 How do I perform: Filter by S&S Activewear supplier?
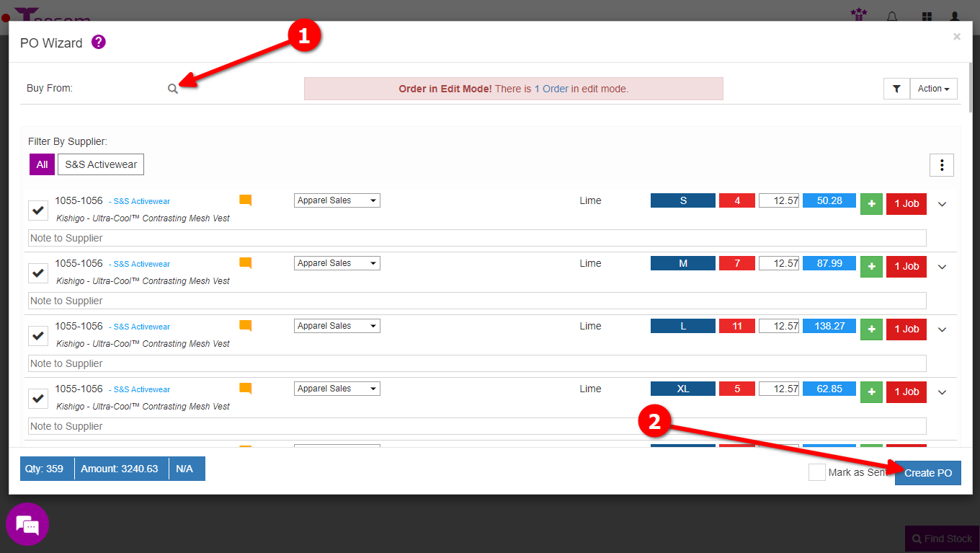[101, 164]
